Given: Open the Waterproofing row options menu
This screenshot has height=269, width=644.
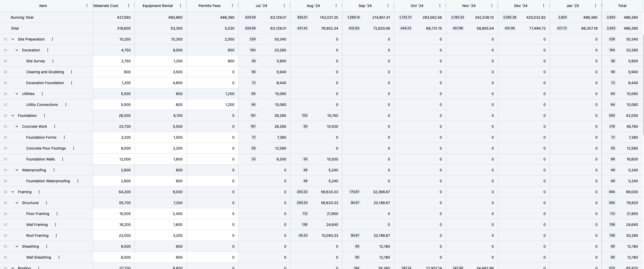Looking at the screenshot, I should coord(54,170).
